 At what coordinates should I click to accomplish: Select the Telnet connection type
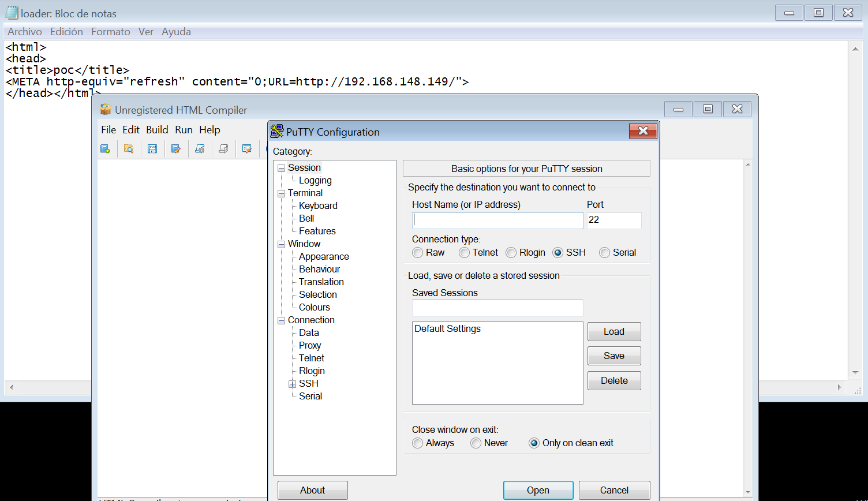pos(464,253)
